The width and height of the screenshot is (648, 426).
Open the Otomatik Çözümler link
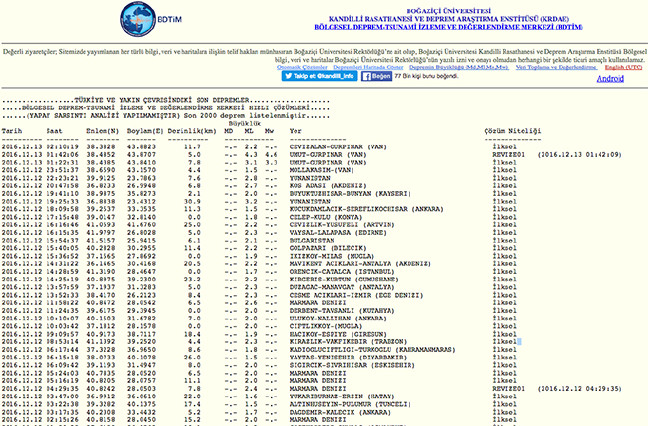(x=302, y=67)
